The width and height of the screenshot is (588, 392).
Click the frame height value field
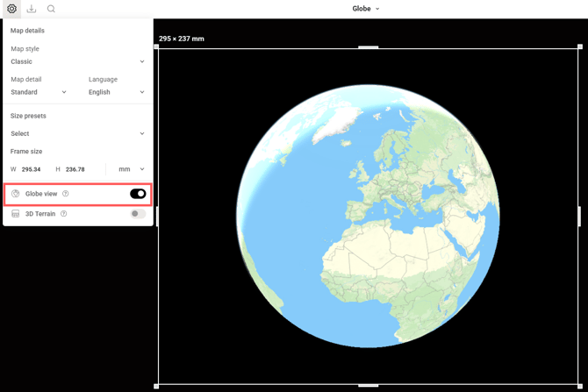pos(75,169)
